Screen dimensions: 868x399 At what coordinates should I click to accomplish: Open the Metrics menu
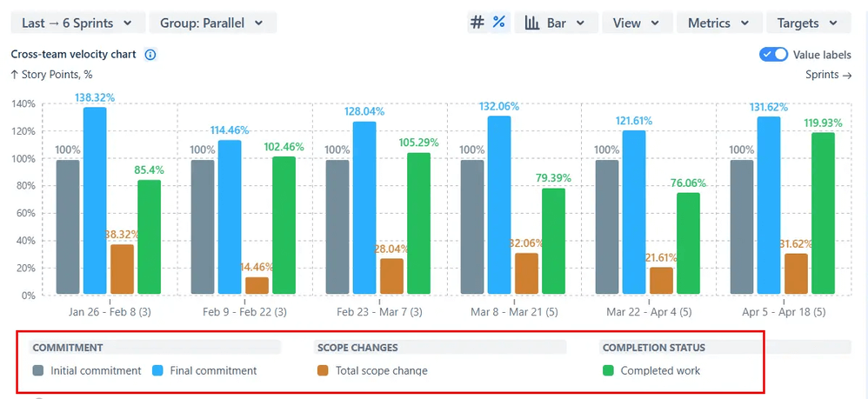719,23
